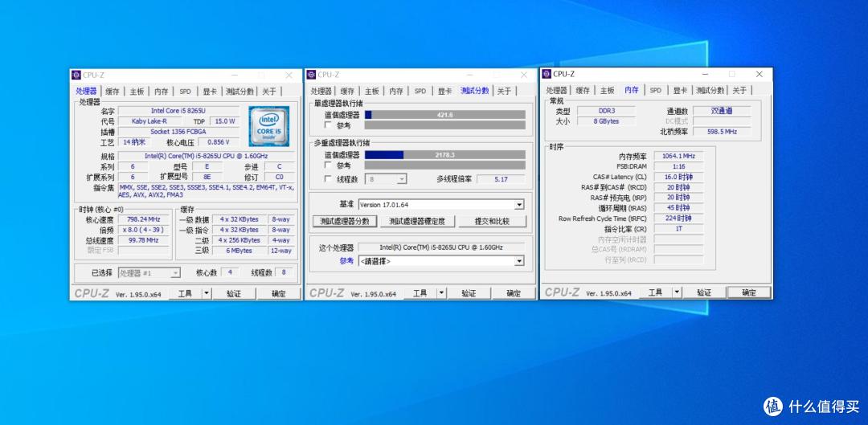Switch to 缓存 tab in processor window
This screenshot has height=425, width=868.
113,92
